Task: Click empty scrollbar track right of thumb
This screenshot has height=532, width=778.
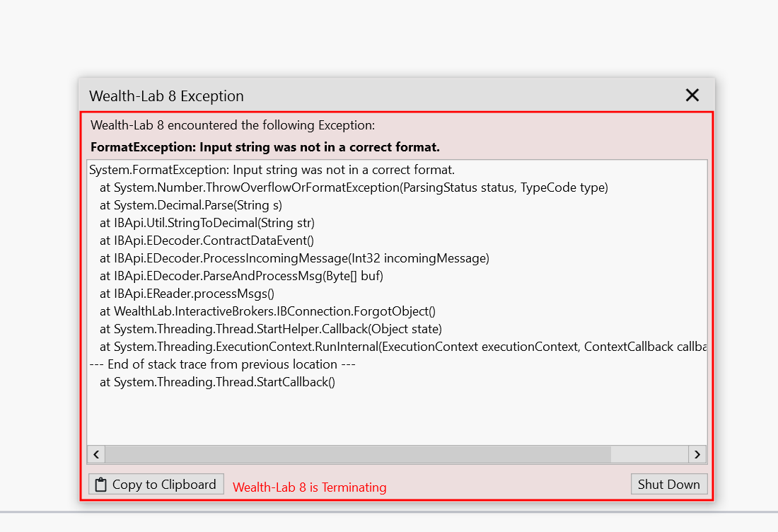Action: click(649, 455)
